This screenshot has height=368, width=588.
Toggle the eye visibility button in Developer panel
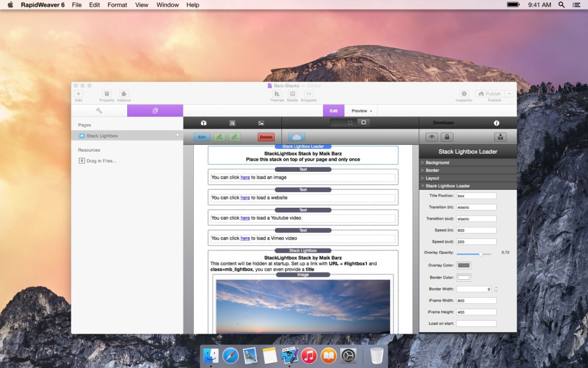[431, 137]
